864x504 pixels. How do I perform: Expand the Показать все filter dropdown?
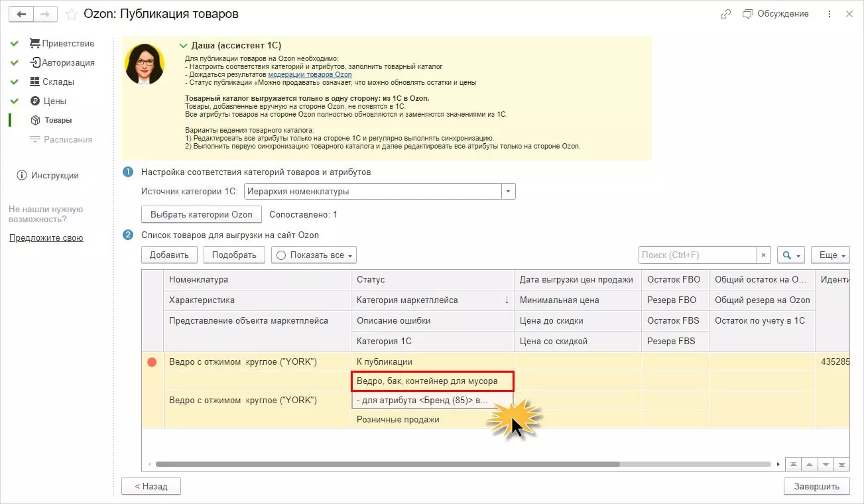tap(314, 255)
